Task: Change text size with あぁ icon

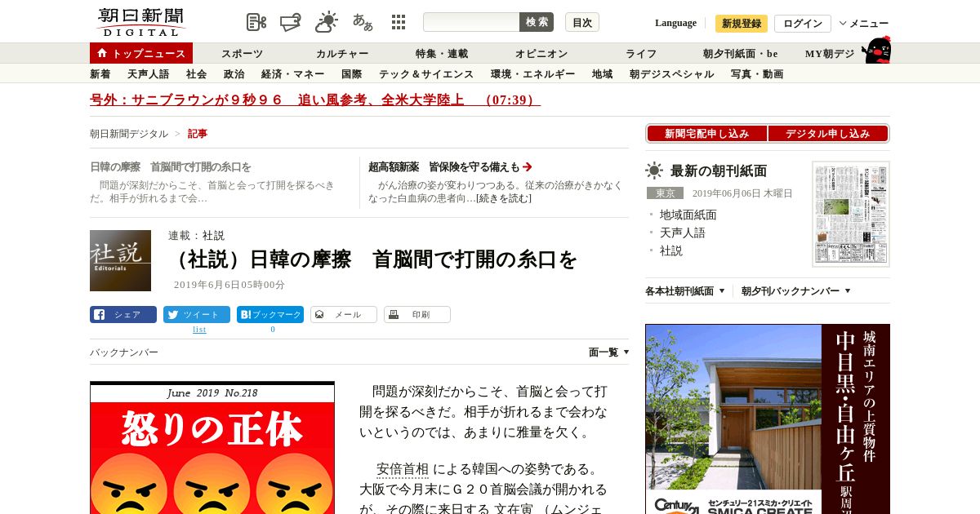Action: (363, 23)
